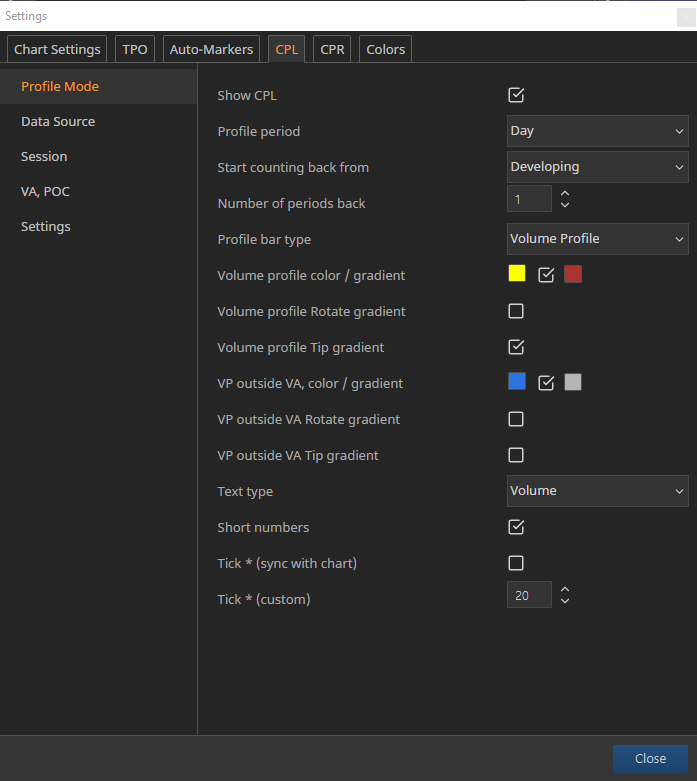Toggle the Show CPL checkbox
Screen dimensions: 697x781
point(516,95)
